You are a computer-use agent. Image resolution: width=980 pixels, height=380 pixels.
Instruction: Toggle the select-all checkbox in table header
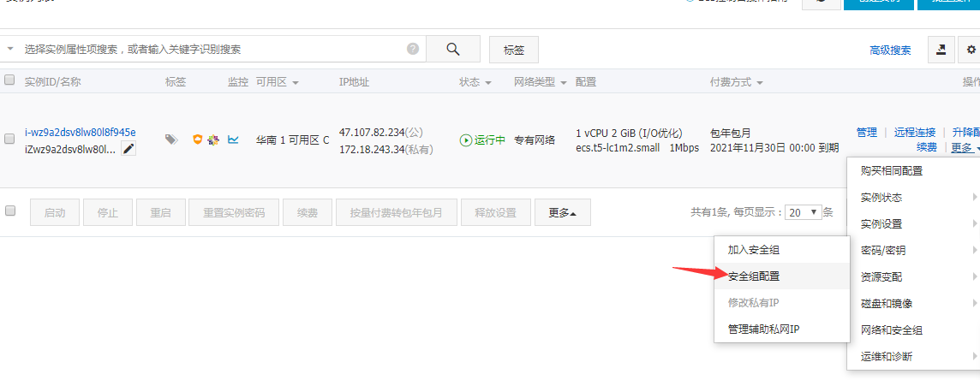point(9,80)
